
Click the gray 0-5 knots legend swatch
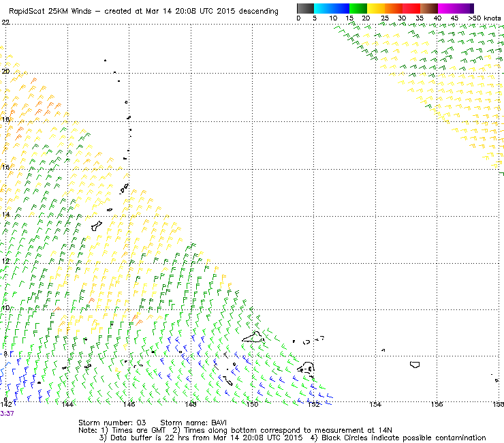point(305,8)
